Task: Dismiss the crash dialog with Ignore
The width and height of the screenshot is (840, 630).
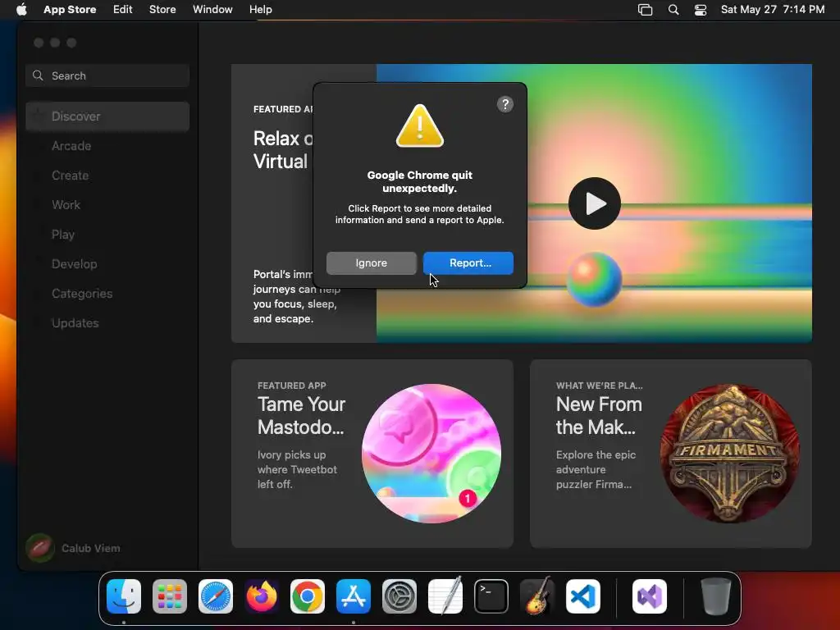Action: [x=372, y=263]
